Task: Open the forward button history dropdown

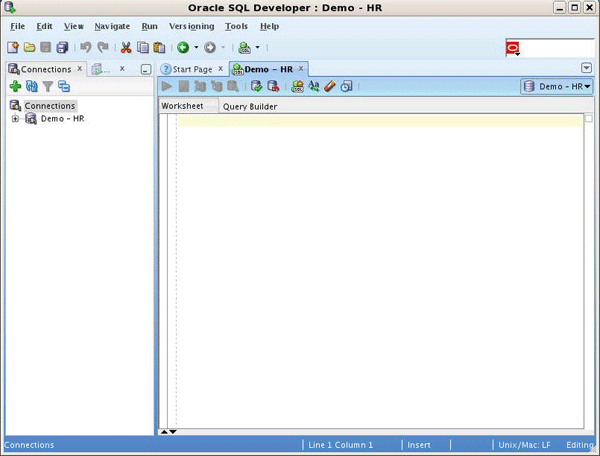Action: pyautogui.click(x=223, y=47)
